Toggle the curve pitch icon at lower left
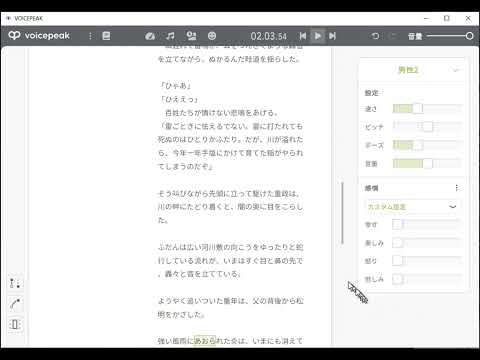 click(x=15, y=304)
